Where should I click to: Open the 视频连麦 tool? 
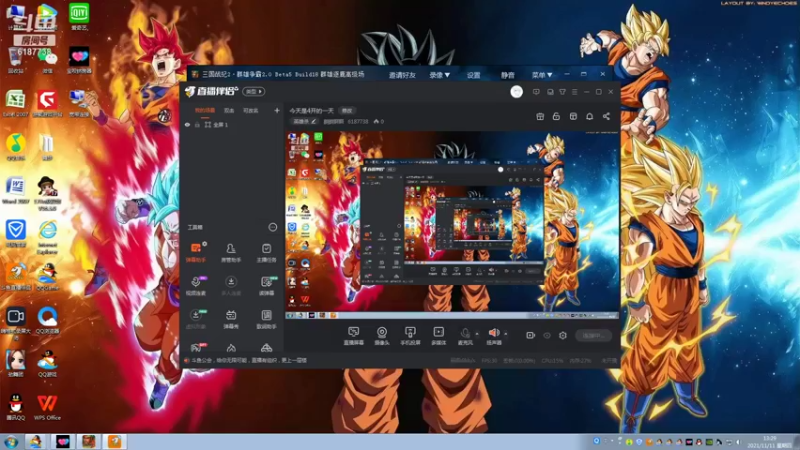coord(196,286)
